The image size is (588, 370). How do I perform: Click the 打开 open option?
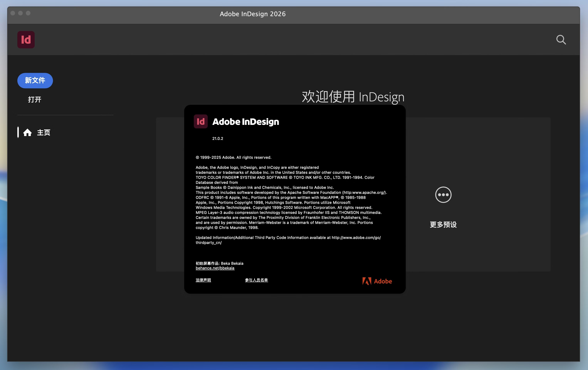tap(34, 99)
